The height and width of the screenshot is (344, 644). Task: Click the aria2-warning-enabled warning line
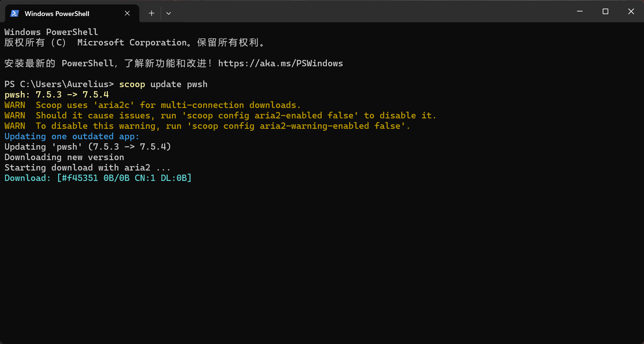(x=207, y=126)
